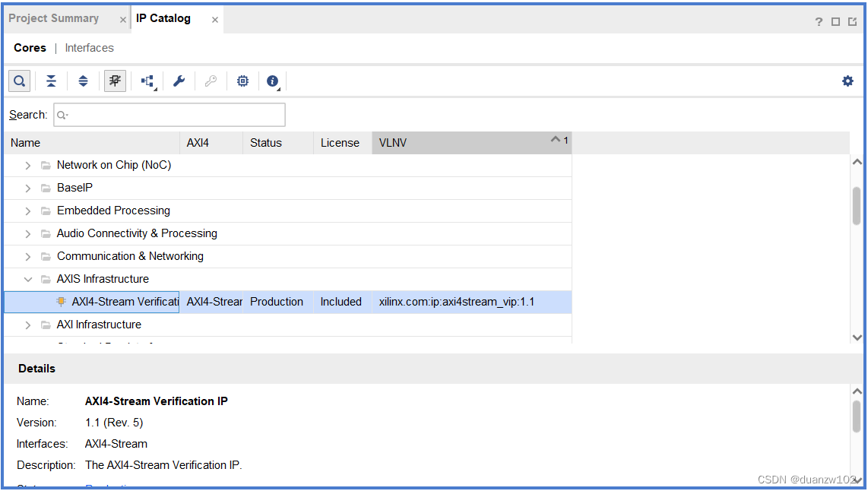The width and height of the screenshot is (868, 491).
Task: Select Embedded Processing row
Action: (x=288, y=211)
